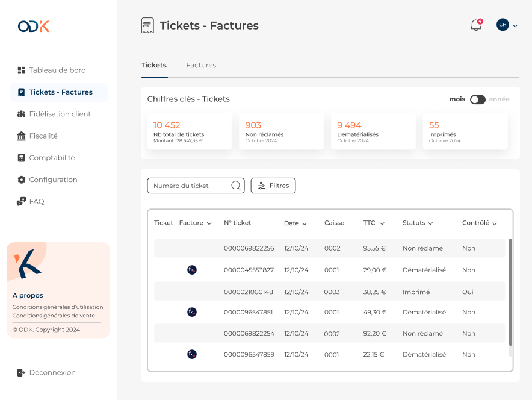Click the 95,55 € amount cell
Image resolution: width=532 pixels, height=400 pixels.
[x=374, y=248]
